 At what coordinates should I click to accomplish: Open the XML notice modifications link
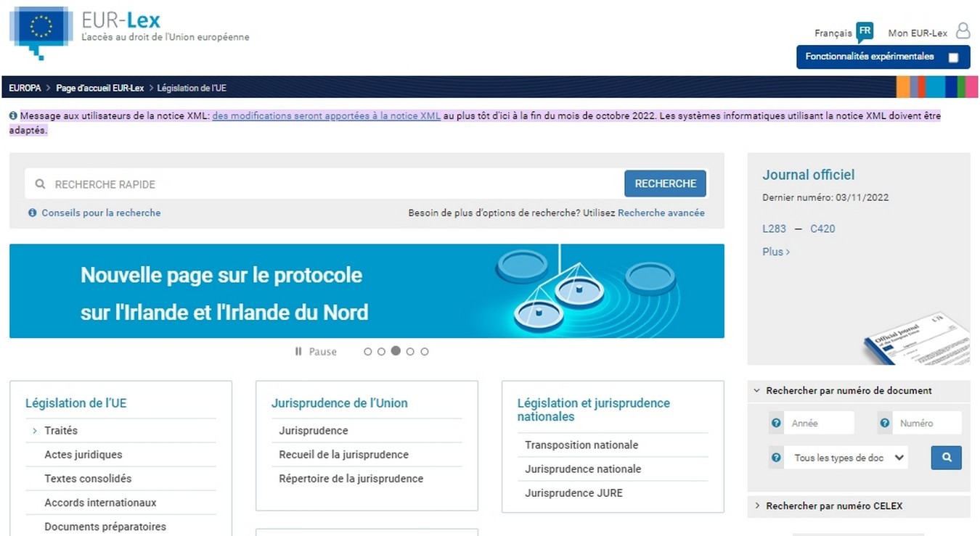(x=327, y=116)
